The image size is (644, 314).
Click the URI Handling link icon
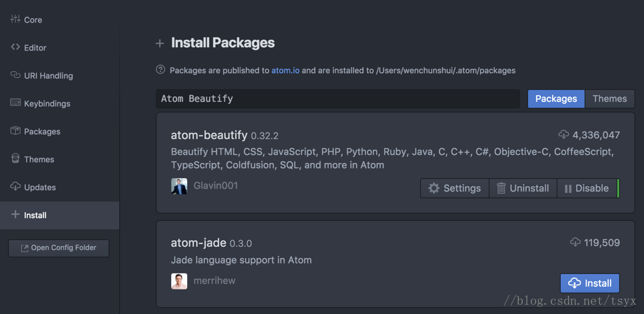pos(15,75)
